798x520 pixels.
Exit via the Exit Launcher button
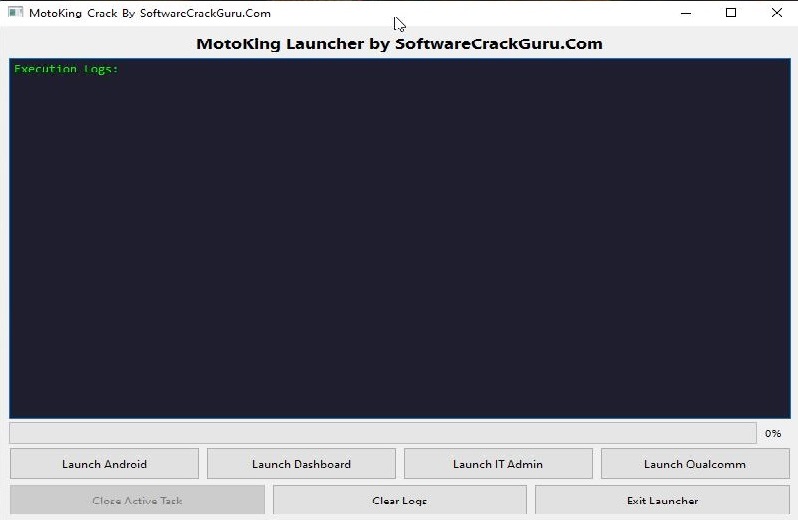pyautogui.click(x=662, y=500)
